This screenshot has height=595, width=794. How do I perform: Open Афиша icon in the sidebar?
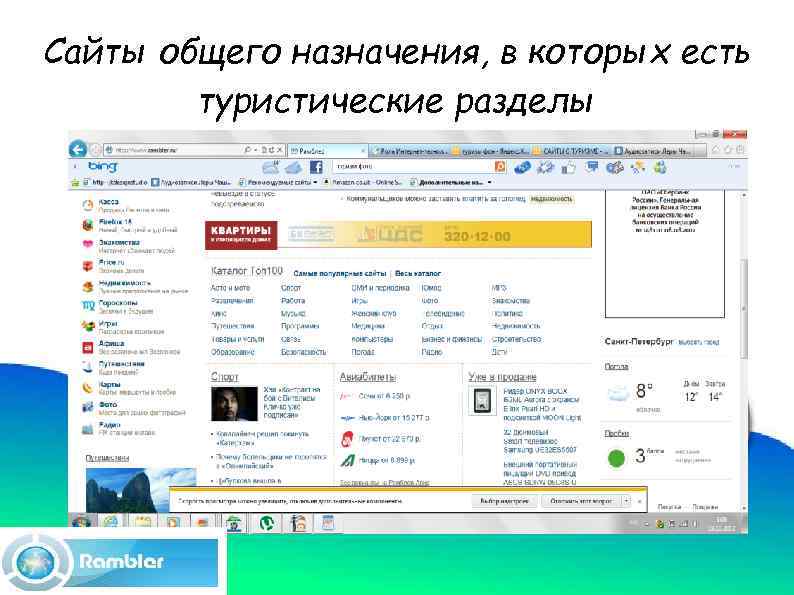pos(88,347)
